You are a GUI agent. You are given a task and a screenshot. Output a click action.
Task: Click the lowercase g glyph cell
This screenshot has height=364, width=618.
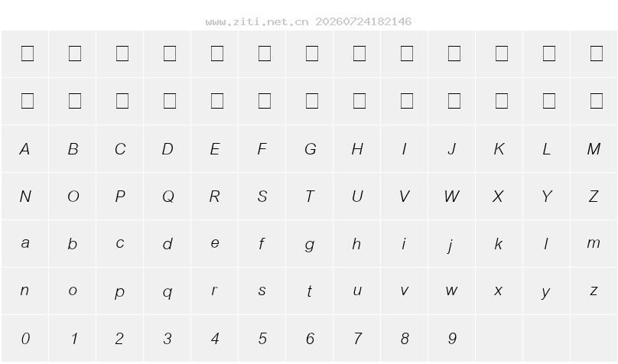(310, 243)
